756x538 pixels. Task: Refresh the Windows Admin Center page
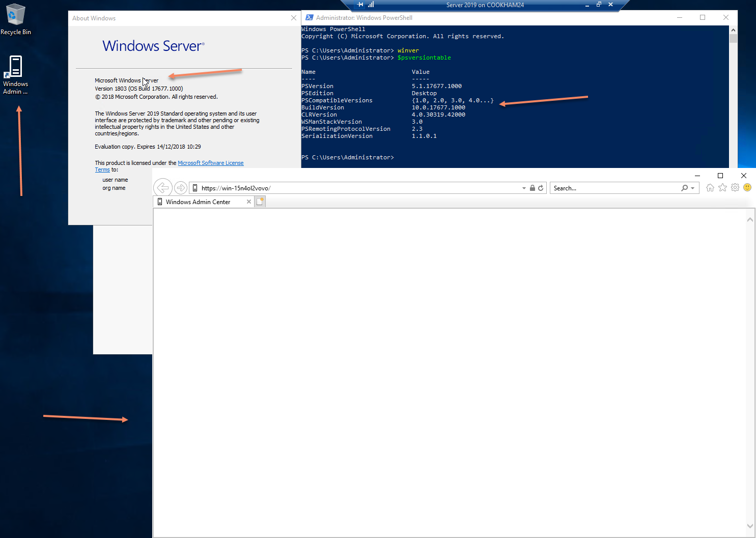(x=540, y=187)
